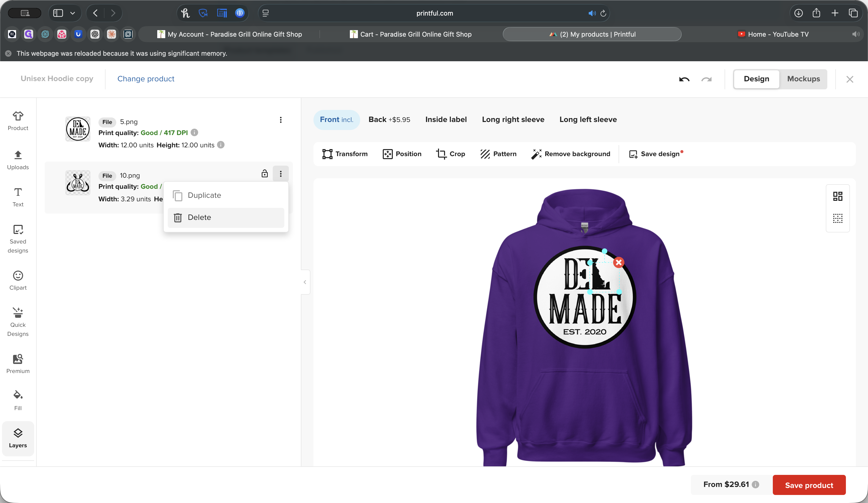Switch to the Mockups view
The height and width of the screenshot is (503, 868).
pos(803,79)
